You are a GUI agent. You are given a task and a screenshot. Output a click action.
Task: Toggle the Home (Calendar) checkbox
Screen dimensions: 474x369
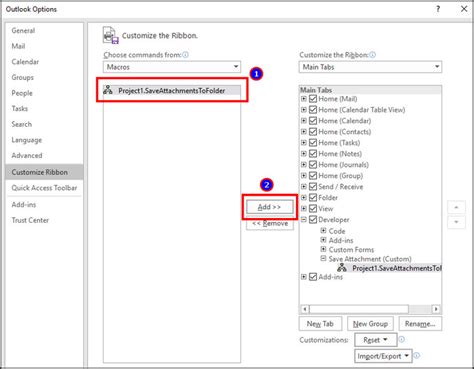[x=313, y=121]
